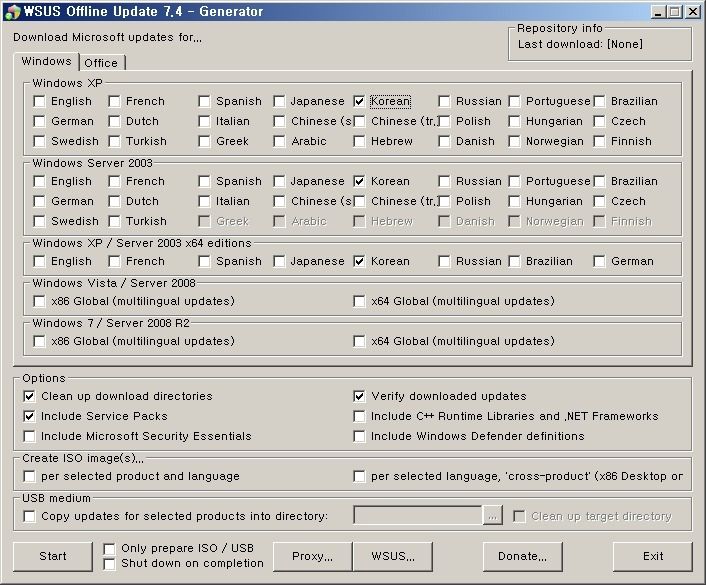
Task: Select the Windows tab
Action: tap(46, 61)
